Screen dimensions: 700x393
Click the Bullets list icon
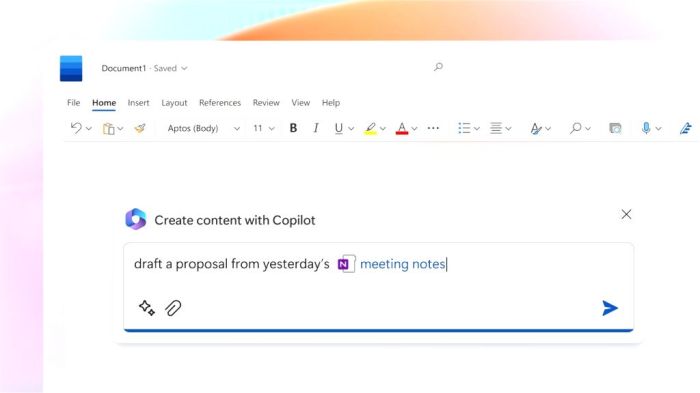(464, 128)
